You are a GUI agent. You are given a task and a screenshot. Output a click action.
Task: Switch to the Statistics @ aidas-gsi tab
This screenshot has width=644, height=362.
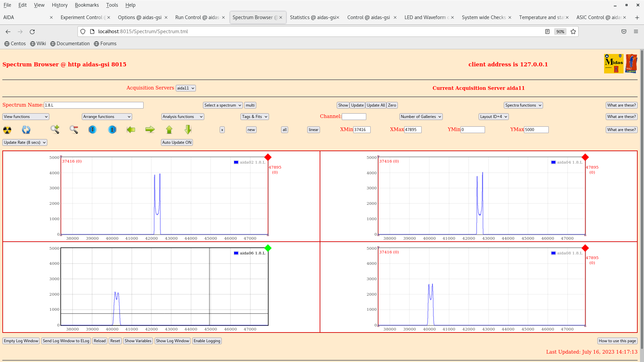pyautogui.click(x=312, y=17)
